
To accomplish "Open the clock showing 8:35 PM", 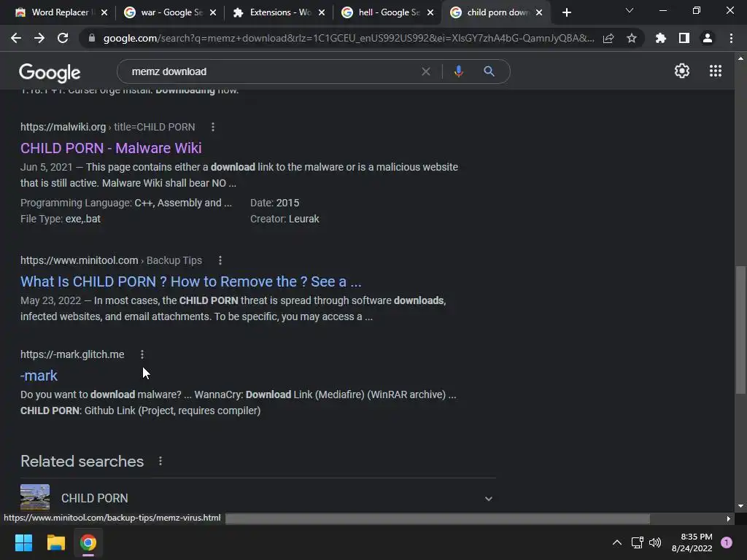I will click(x=692, y=542).
